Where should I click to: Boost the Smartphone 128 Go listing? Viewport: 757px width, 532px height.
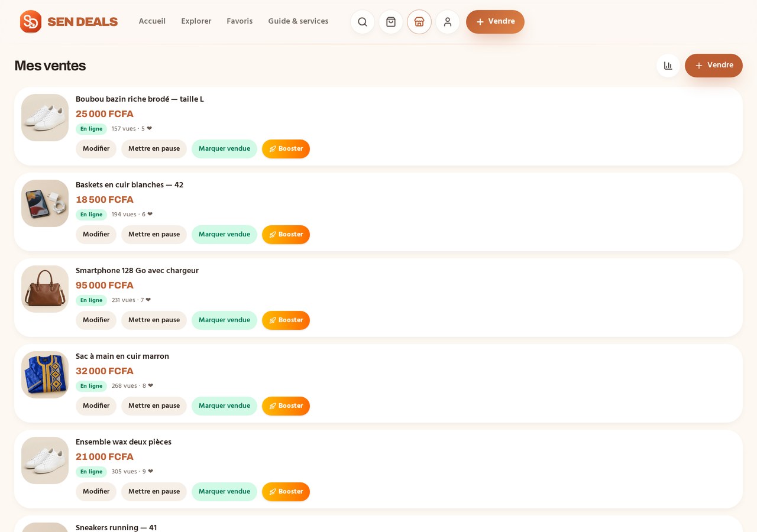[x=286, y=320]
